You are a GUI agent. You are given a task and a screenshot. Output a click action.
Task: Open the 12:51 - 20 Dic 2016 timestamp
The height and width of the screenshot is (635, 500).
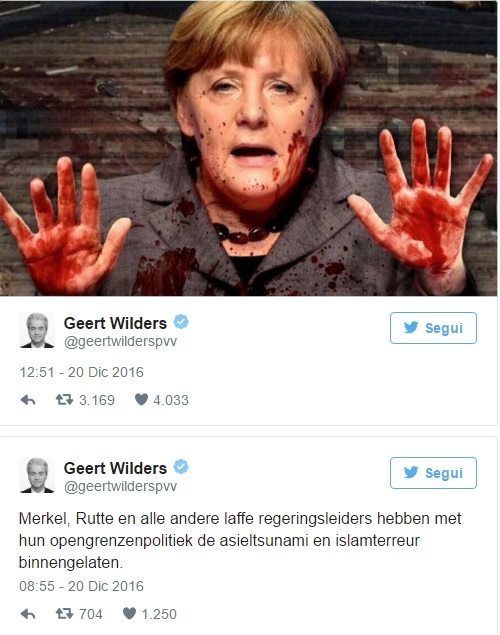tap(81, 372)
